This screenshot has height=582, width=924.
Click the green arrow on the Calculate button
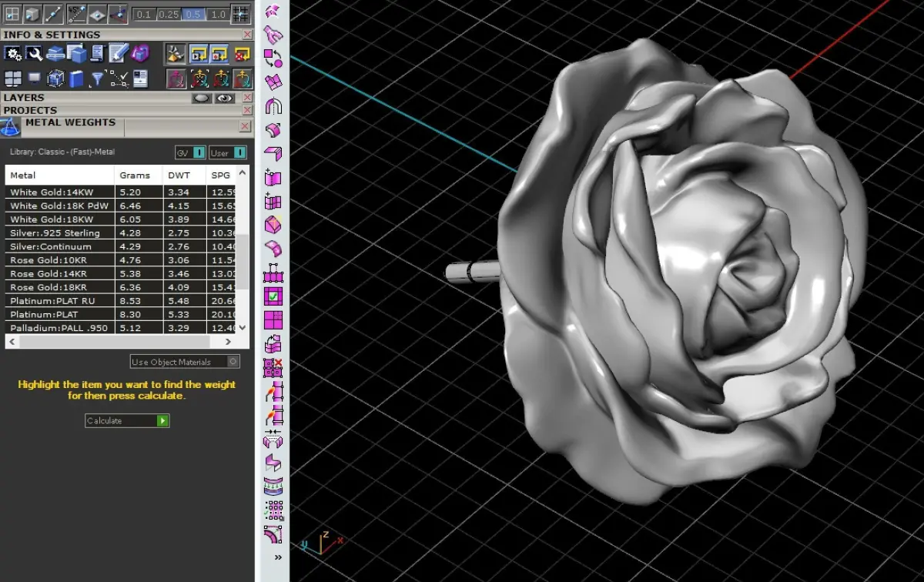[x=162, y=421]
